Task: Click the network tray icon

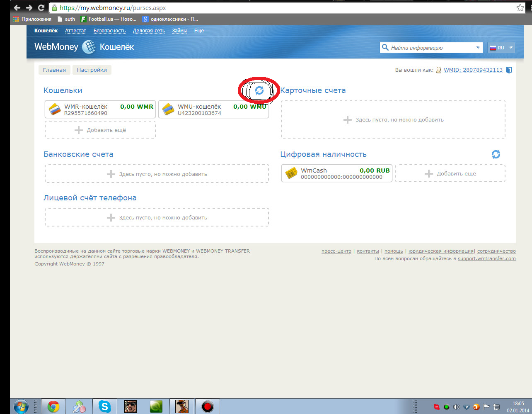Action: coord(497,407)
